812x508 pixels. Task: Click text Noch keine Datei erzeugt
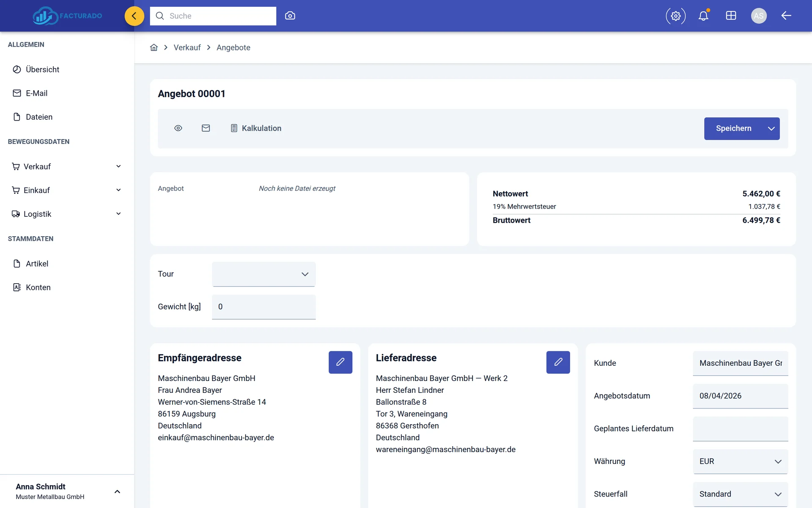click(x=297, y=188)
